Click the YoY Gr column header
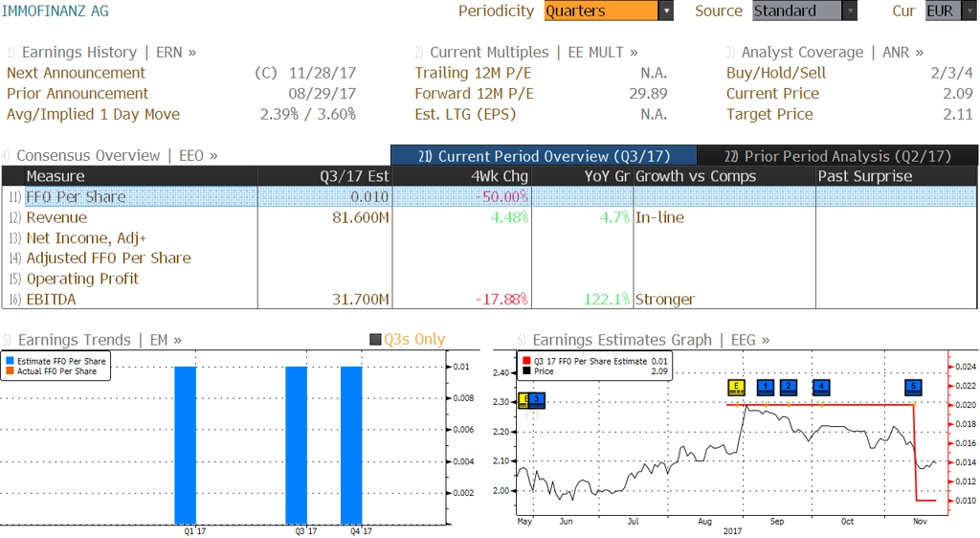980x538 pixels. (x=582, y=176)
